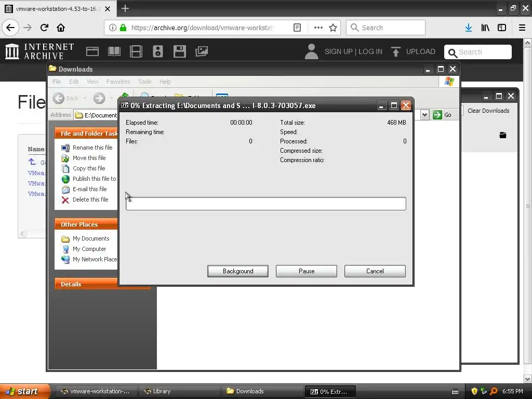Open the File menu in Downloads window
The height and width of the screenshot is (399, 532).
click(57, 82)
